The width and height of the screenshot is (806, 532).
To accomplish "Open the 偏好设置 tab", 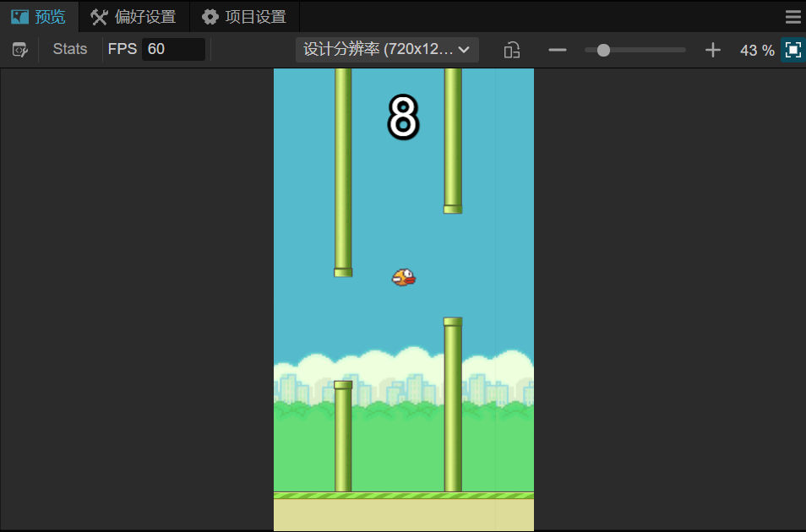I will [133, 17].
